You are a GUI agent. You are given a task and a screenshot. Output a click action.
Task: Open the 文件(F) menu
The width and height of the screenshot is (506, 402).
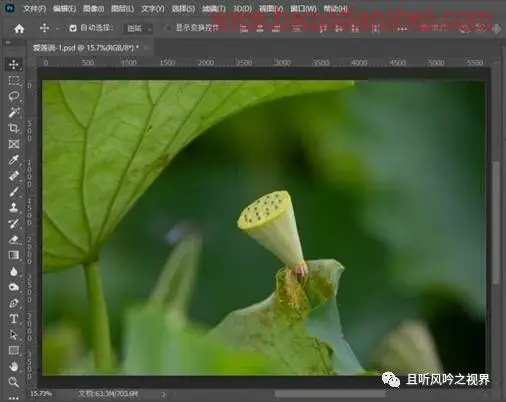point(35,9)
